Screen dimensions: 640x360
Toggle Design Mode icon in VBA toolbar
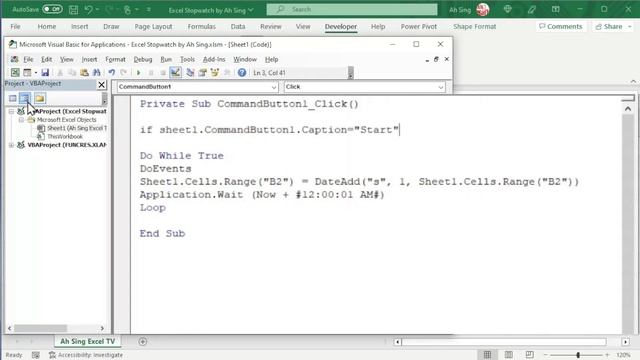176,73
